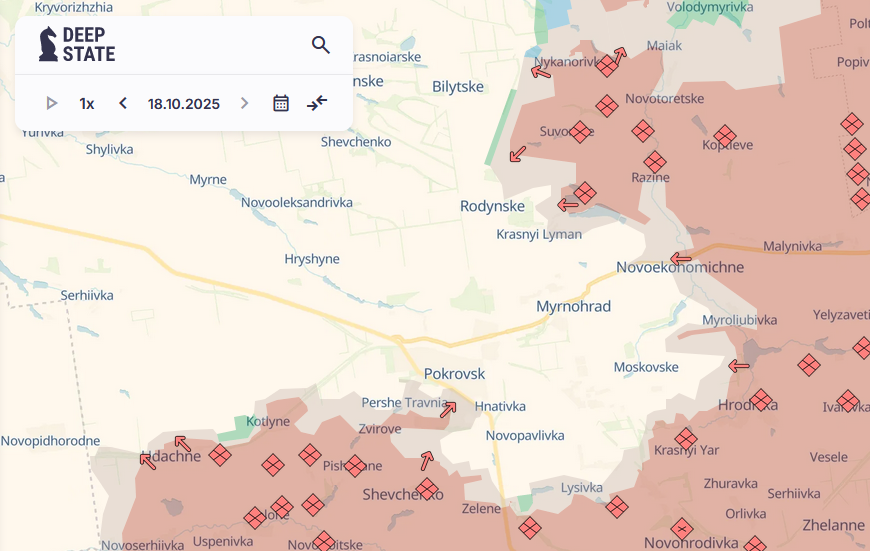Click the Kryvorizhzhia label

click(74, 7)
